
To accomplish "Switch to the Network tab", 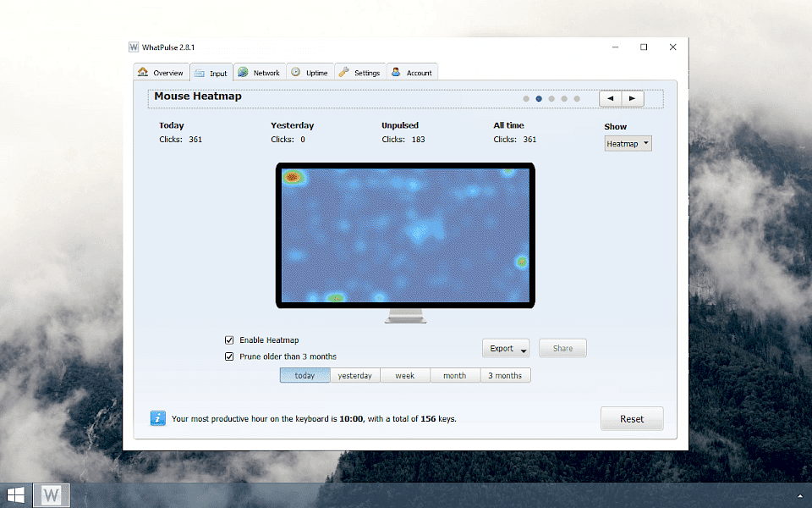I will [x=260, y=73].
